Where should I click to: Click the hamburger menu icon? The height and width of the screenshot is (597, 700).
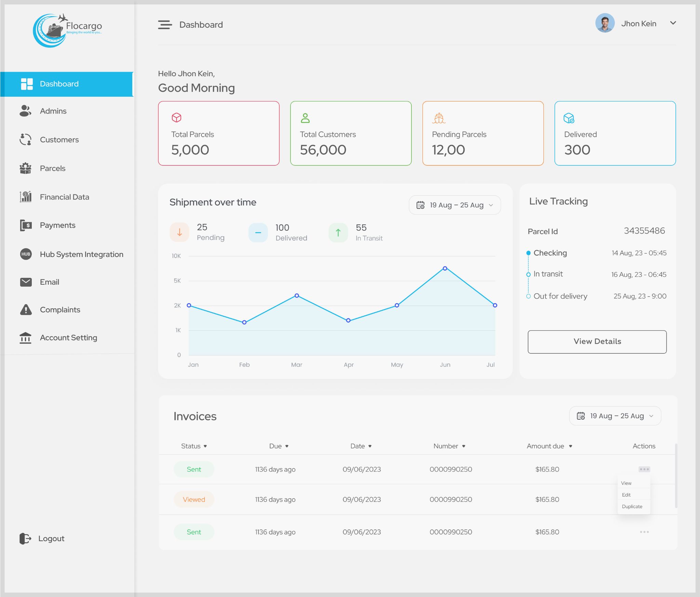165,25
